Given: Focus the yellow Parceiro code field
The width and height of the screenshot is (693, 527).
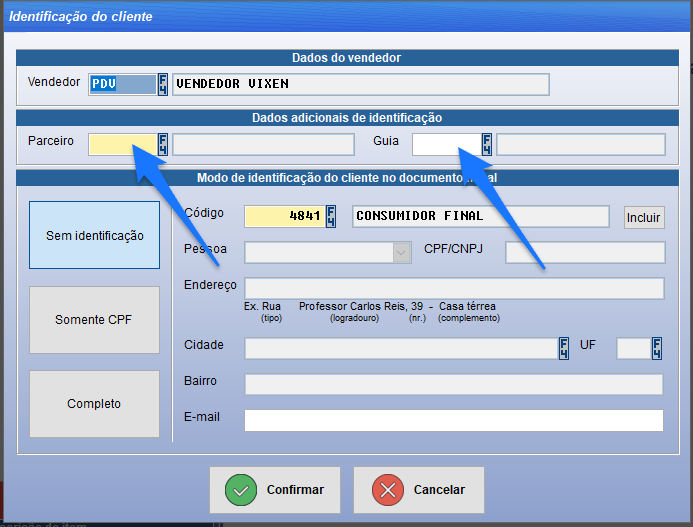Looking at the screenshot, I should click(x=121, y=144).
